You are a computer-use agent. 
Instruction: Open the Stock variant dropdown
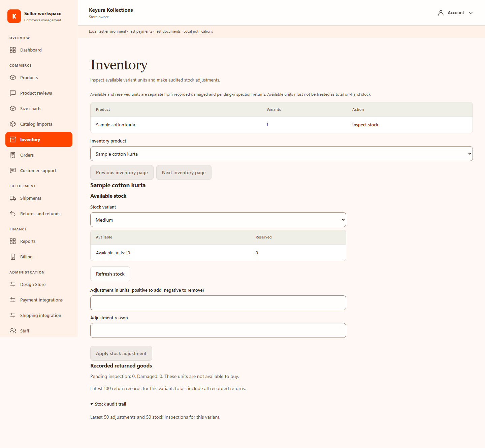tap(218, 220)
